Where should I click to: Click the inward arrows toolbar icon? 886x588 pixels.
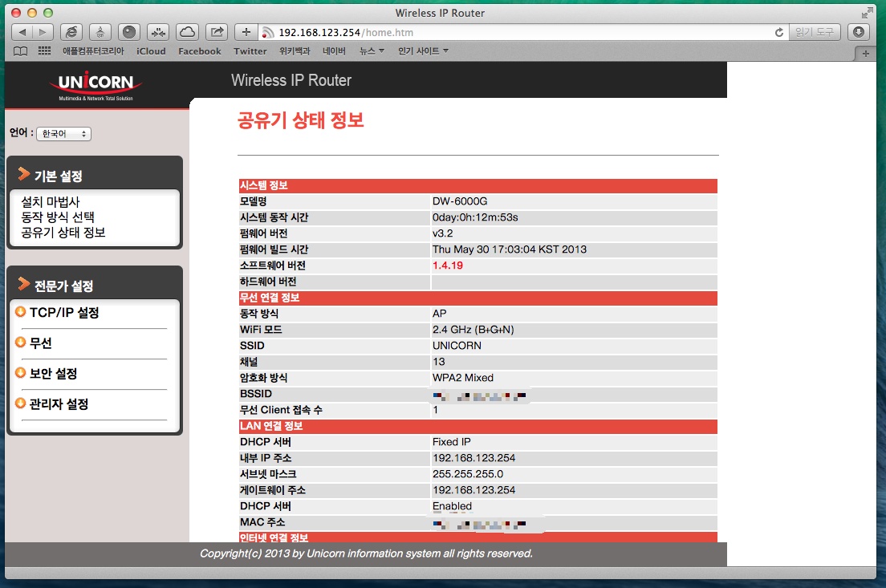point(158,32)
